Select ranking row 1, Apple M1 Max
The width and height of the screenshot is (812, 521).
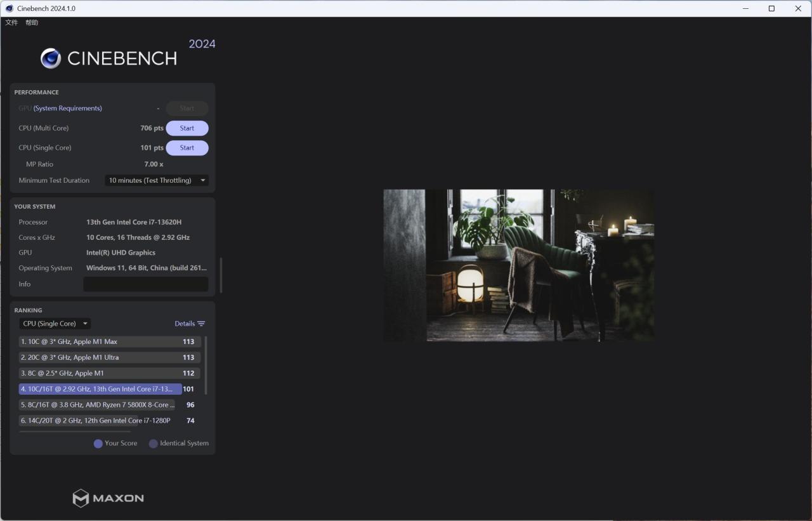point(110,341)
